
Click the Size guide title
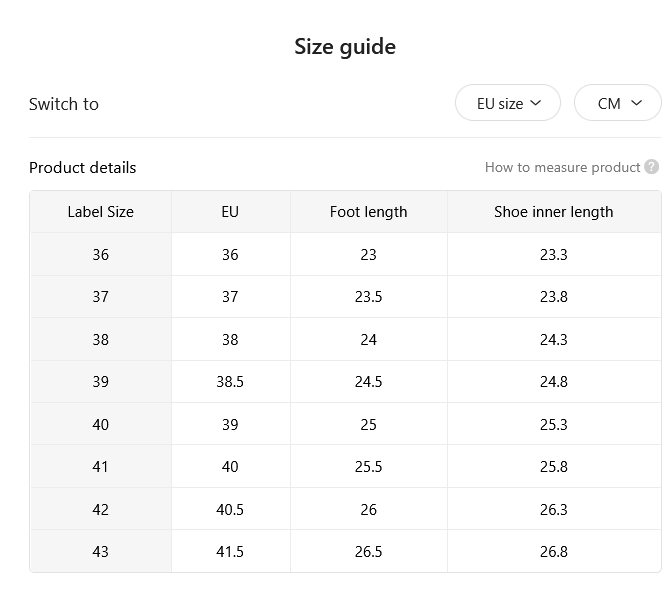(345, 47)
